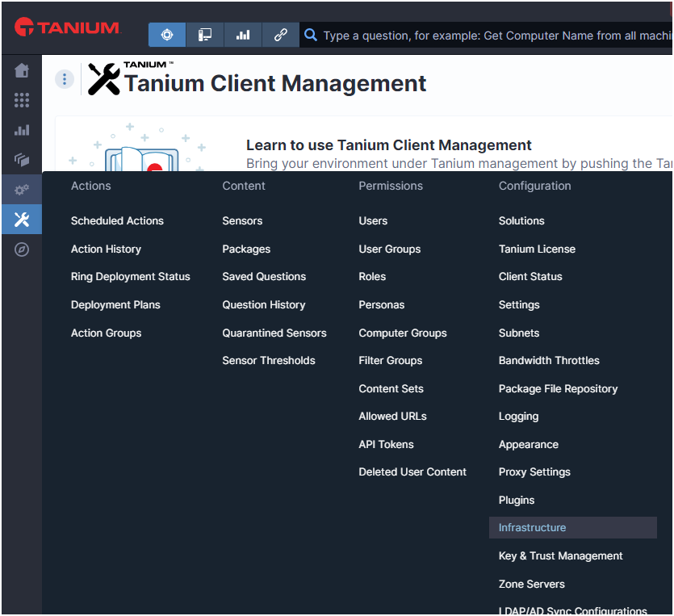Image resolution: width=674 pixels, height=616 pixels.
Task: Select Package File Repository menu entry
Action: click(558, 389)
